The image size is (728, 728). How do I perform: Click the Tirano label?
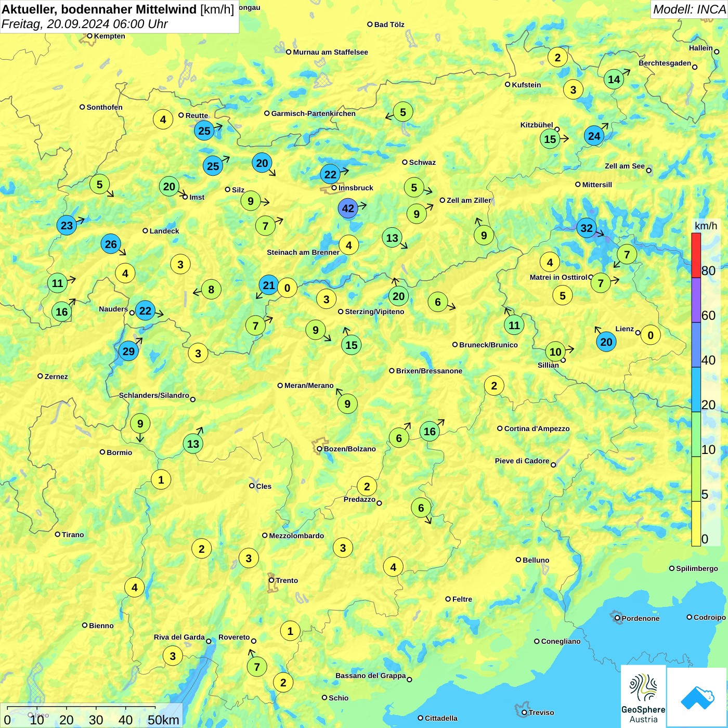pos(72,535)
